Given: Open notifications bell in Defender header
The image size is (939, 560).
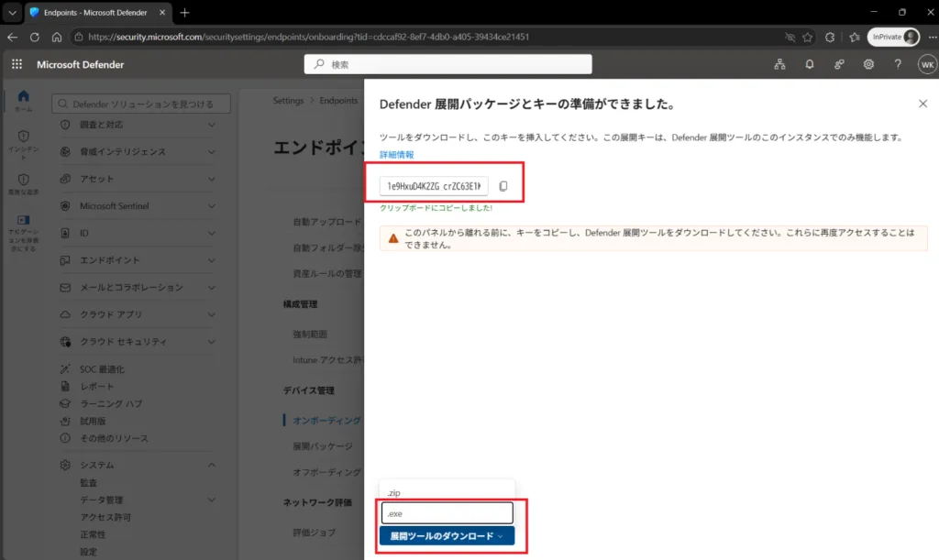Looking at the screenshot, I should (x=809, y=64).
